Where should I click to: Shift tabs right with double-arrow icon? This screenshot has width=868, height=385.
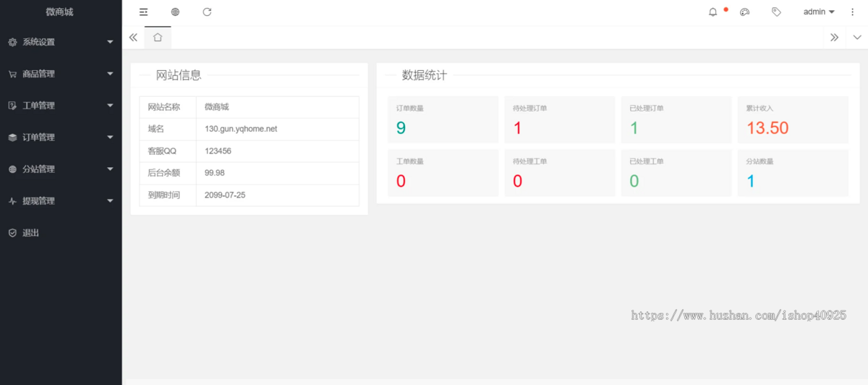834,38
